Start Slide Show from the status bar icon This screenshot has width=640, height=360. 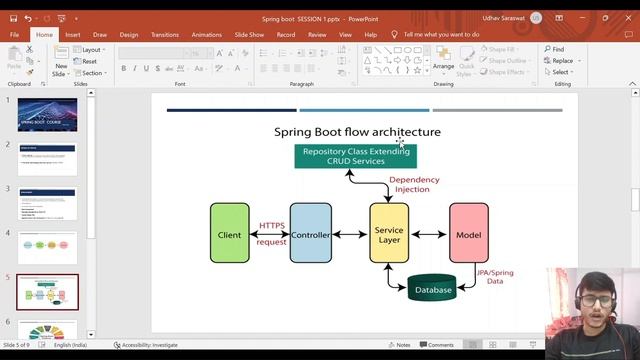[x=533, y=345]
